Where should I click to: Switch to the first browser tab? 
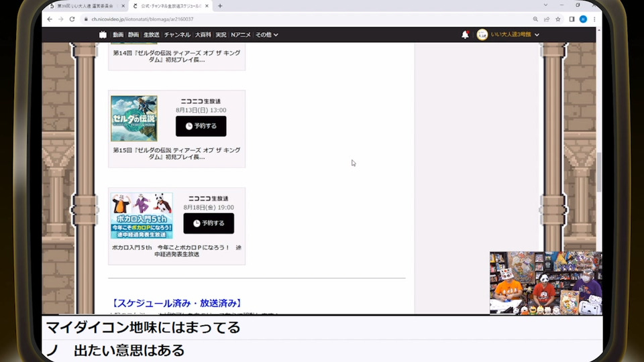coord(85,6)
